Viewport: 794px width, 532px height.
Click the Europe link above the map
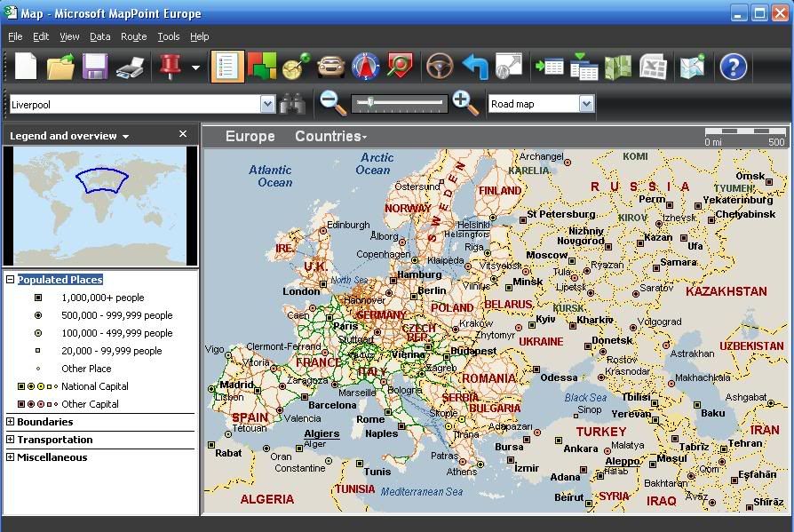coord(250,136)
